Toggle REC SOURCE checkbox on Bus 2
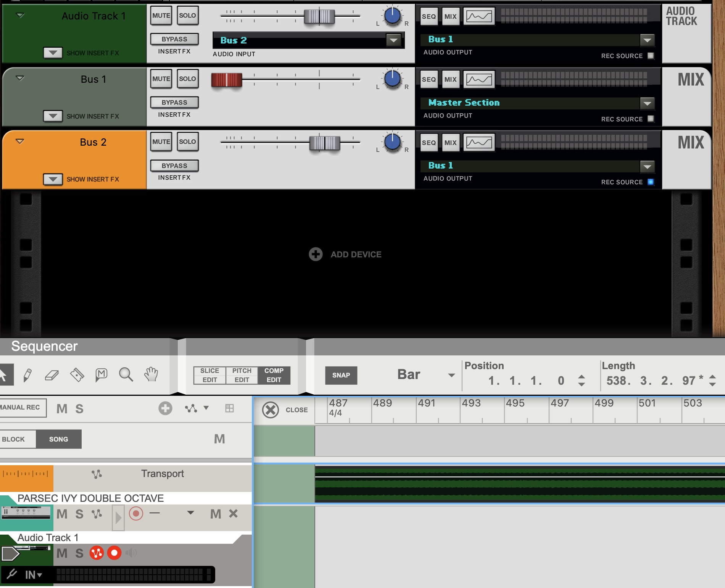Viewport: 725px width, 588px height. click(x=651, y=182)
